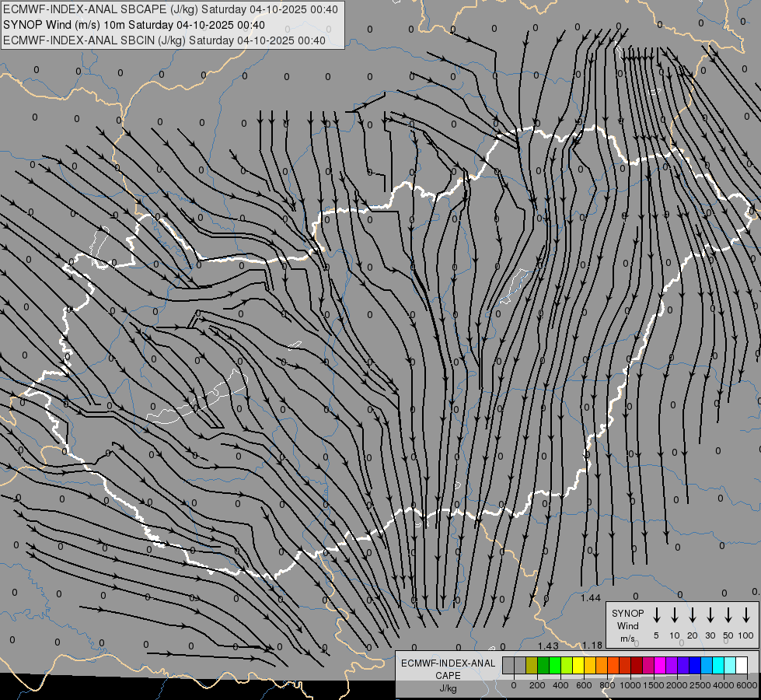Click the '2500' tick label on CAPE scale
Image resolution: width=761 pixels, height=700 pixels.
pos(700,685)
